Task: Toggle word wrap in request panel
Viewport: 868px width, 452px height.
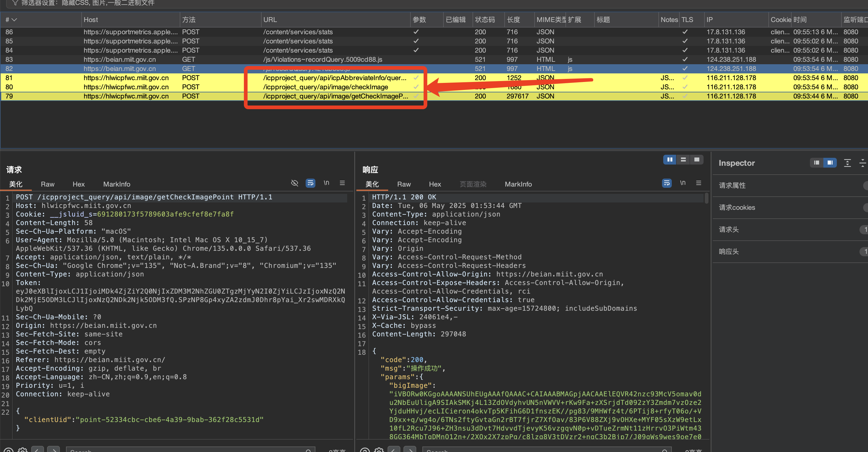Action: tap(310, 183)
